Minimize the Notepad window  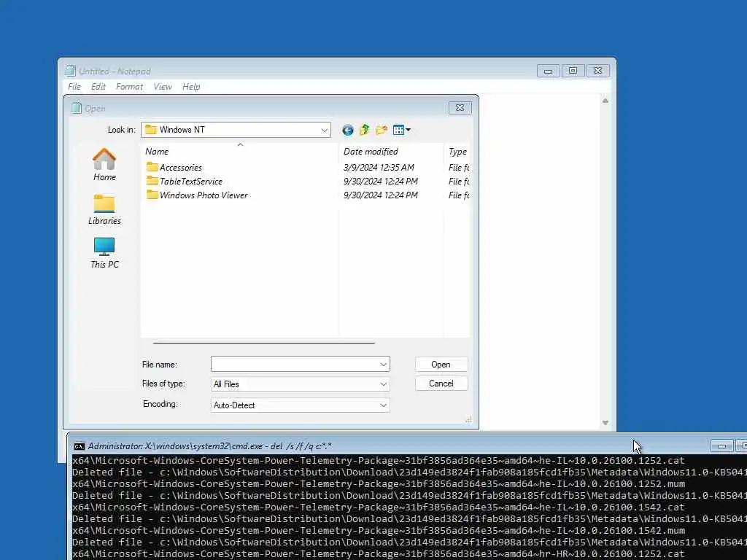click(549, 71)
